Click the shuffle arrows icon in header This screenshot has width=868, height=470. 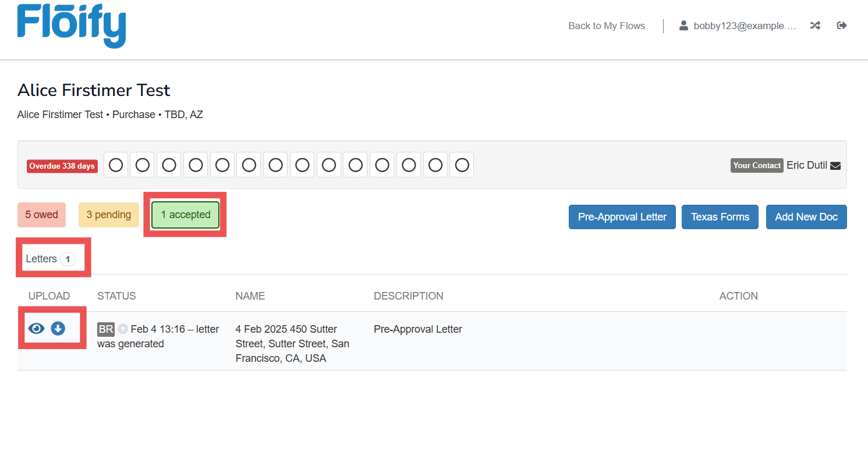[815, 26]
